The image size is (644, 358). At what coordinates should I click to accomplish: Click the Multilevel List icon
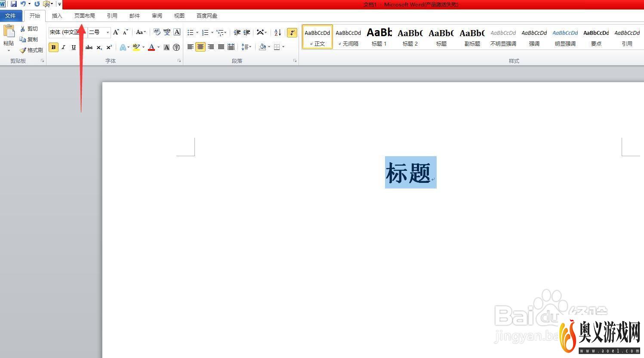point(220,32)
